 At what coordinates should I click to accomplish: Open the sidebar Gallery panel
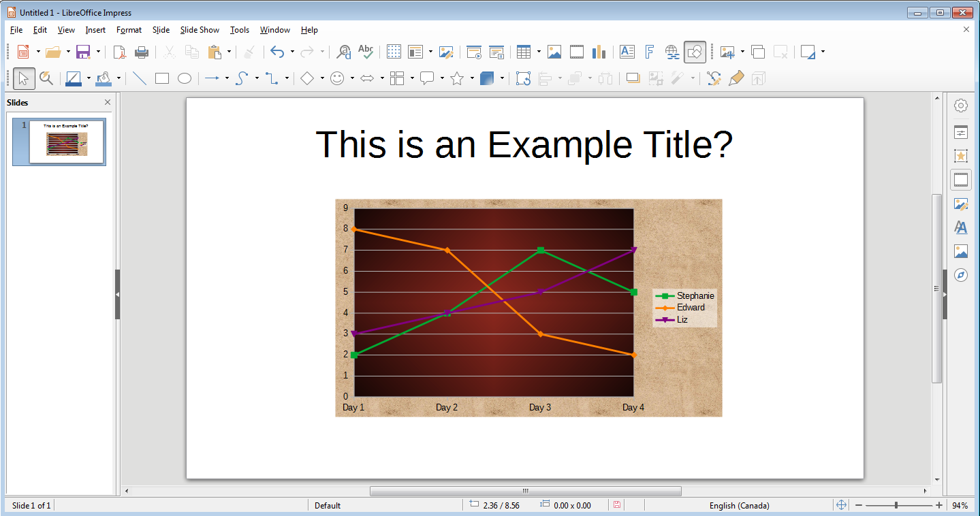(x=961, y=251)
